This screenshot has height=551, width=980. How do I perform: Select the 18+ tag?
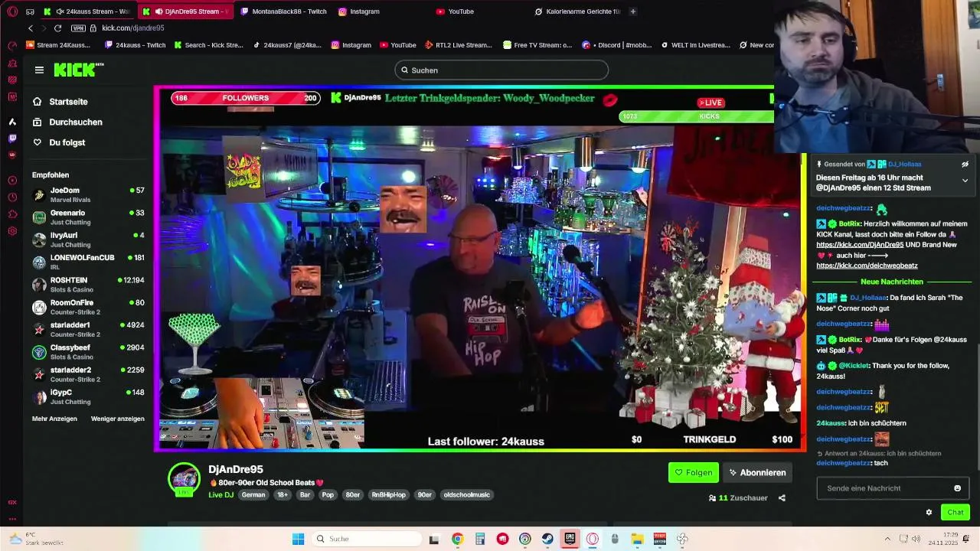tap(283, 495)
